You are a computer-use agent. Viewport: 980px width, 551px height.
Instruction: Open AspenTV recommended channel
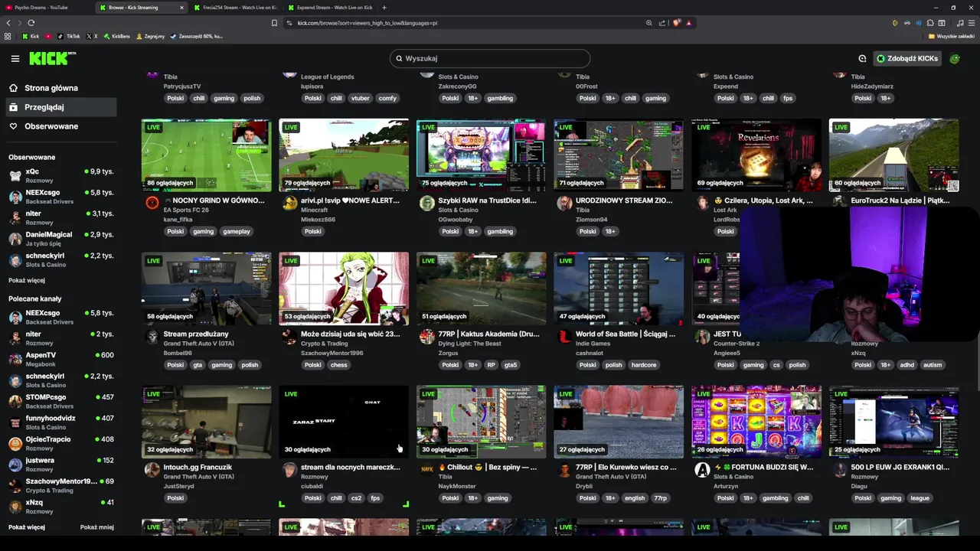(x=61, y=359)
